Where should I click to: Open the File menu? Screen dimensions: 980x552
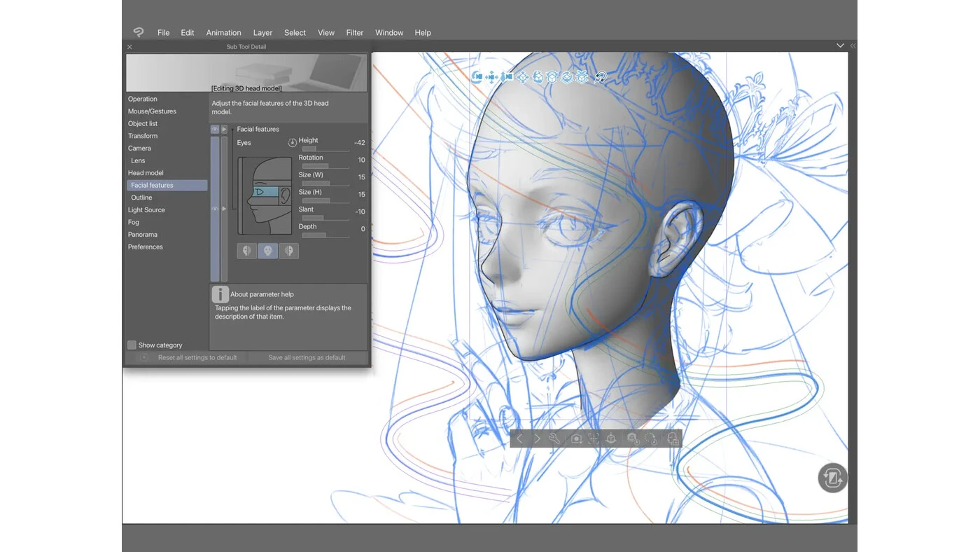[x=163, y=33]
